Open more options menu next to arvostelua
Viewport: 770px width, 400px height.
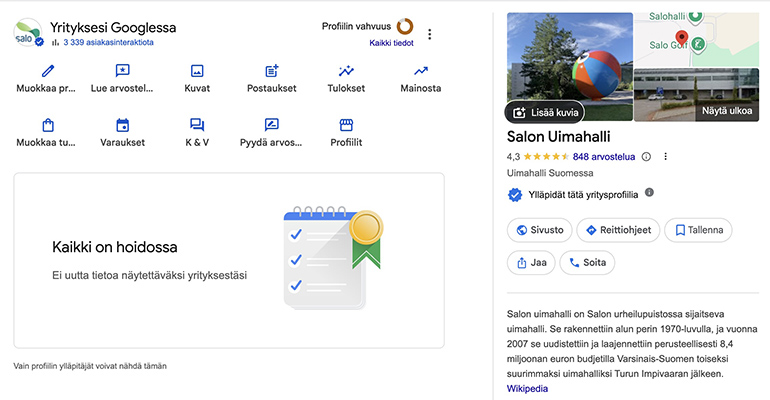(666, 157)
